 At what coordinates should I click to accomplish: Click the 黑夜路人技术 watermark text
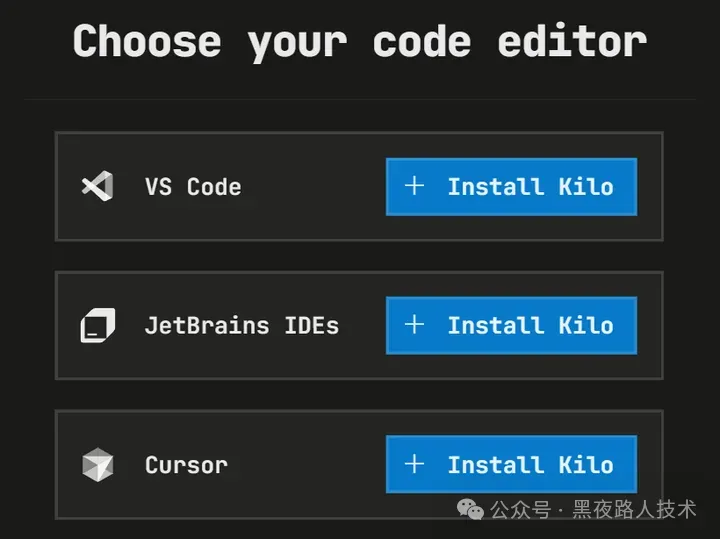[634, 510]
